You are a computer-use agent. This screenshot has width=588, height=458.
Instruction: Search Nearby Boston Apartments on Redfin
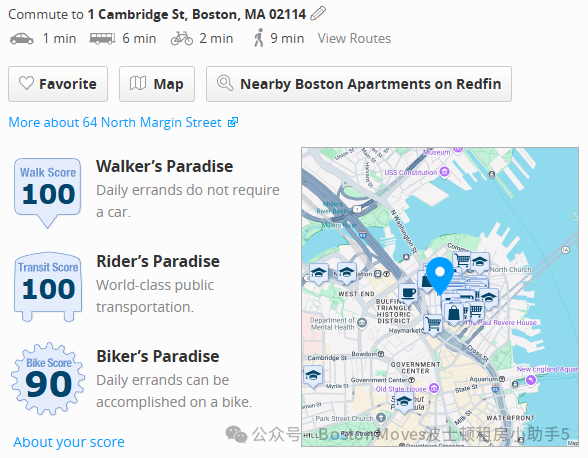click(358, 84)
